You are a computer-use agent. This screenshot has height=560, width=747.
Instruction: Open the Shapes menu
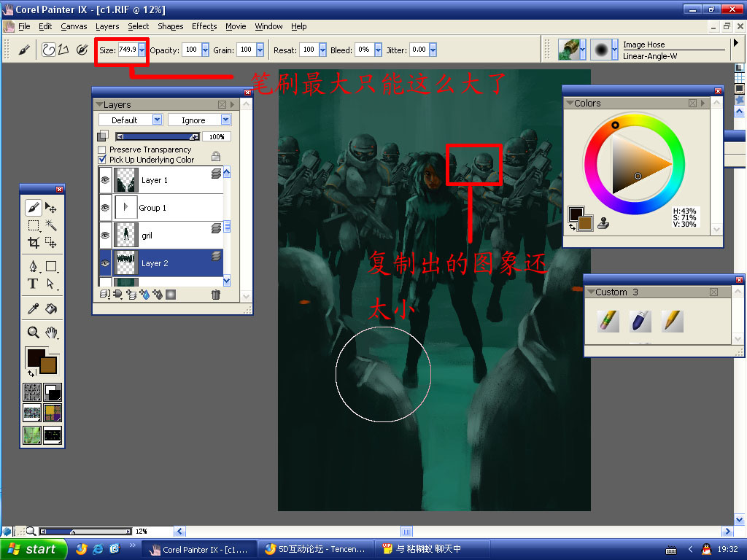(171, 27)
